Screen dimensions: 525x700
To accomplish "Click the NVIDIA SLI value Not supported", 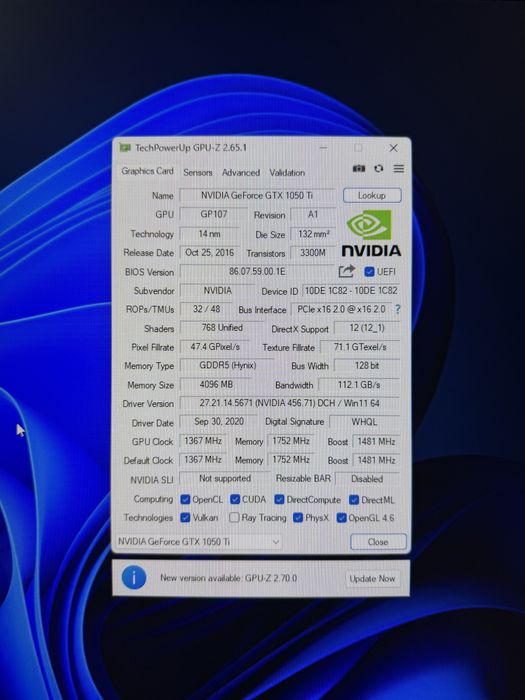I will pyautogui.click(x=225, y=478).
